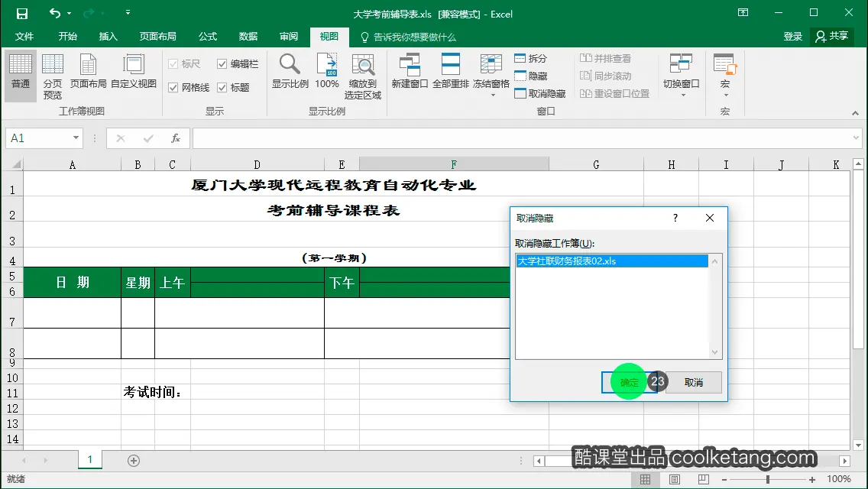Screen dimensions: 868x489
Task: Select sheet tab 1
Action: pos(89,460)
